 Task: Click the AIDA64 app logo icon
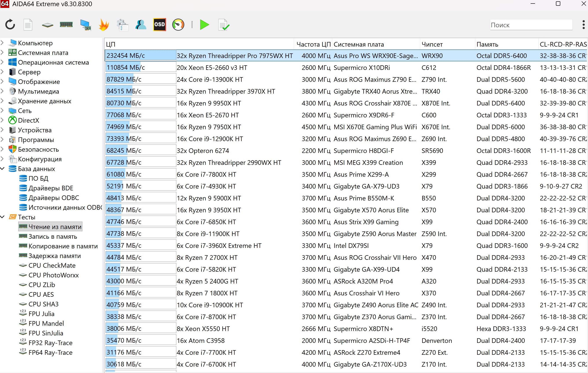click(5, 4)
